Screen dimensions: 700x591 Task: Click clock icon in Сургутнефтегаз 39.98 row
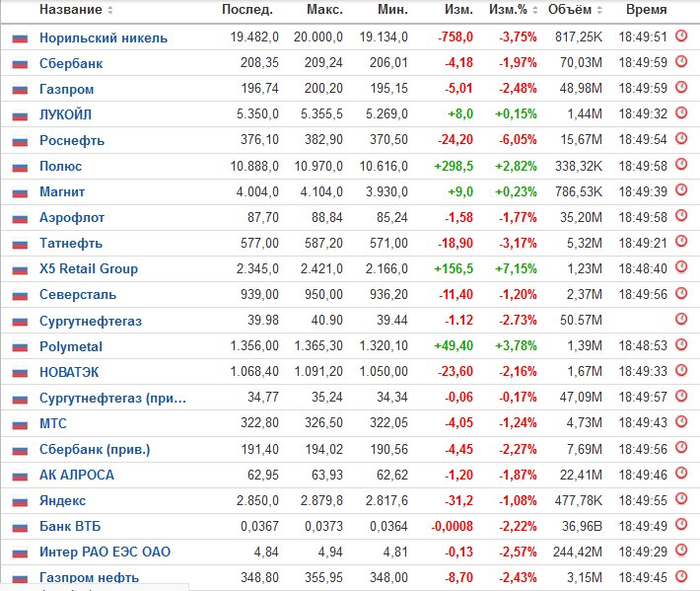click(x=681, y=319)
